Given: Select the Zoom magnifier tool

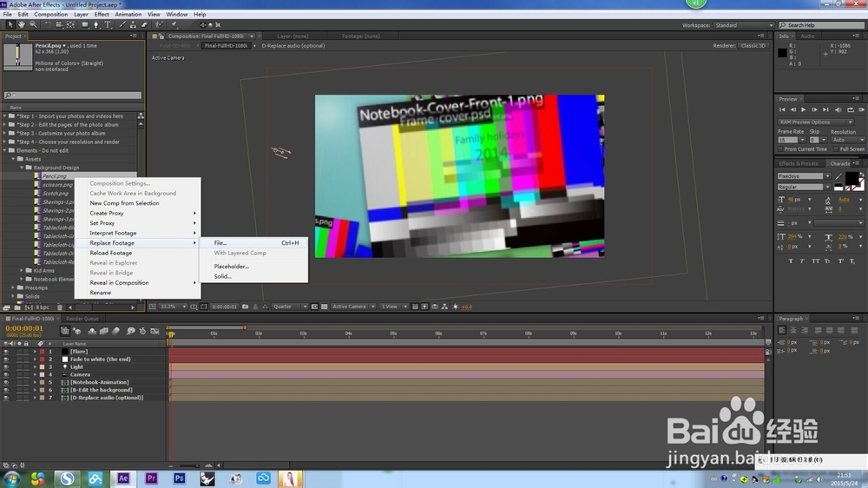Looking at the screenshot, I should 33,25.
